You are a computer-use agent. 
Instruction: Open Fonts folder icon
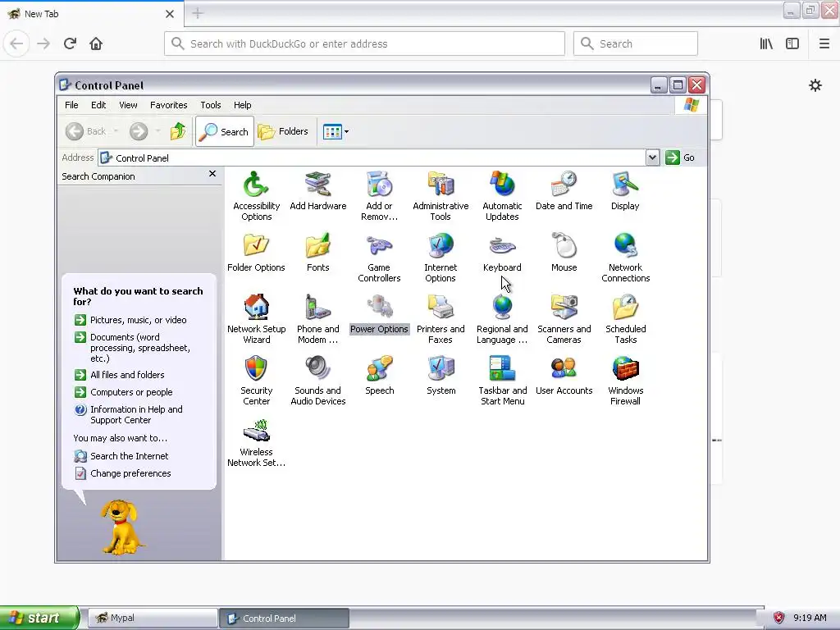(317, 253)
